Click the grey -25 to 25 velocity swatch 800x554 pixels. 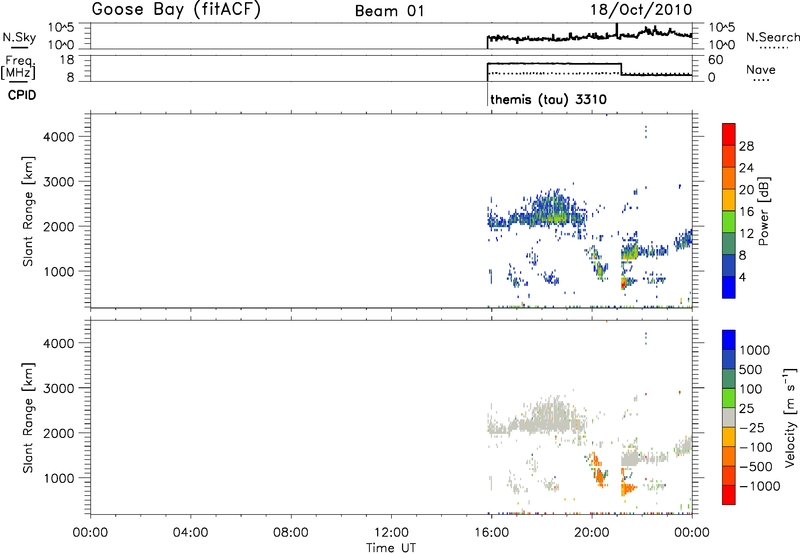(729, 417)
